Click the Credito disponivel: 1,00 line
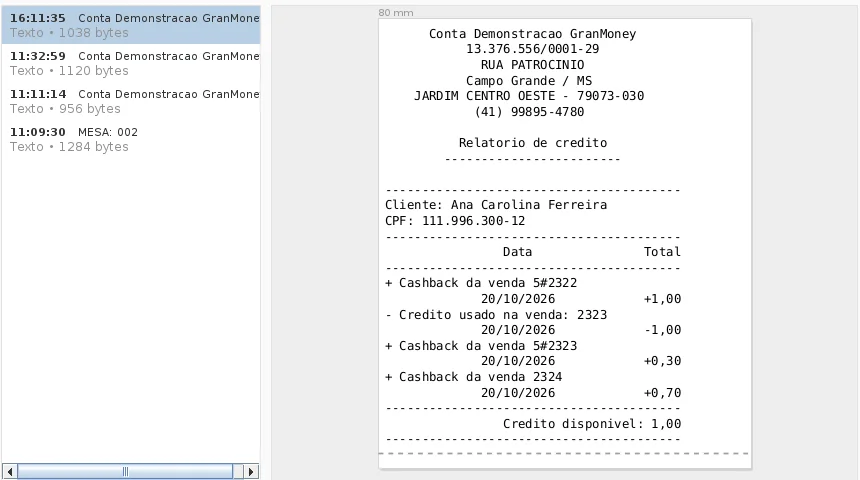The width and height of the screenshot is (860, 480). (592, 424)
